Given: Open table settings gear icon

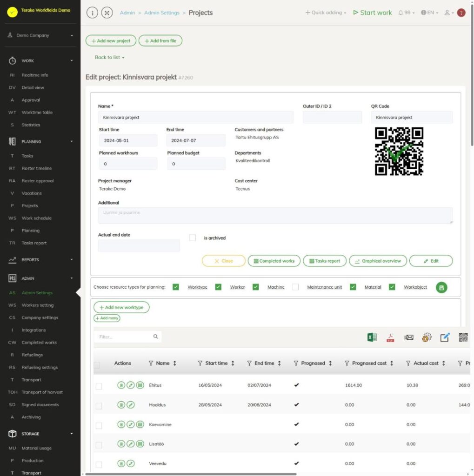Looking at the screenshot, I should click(x=427, y=337).
